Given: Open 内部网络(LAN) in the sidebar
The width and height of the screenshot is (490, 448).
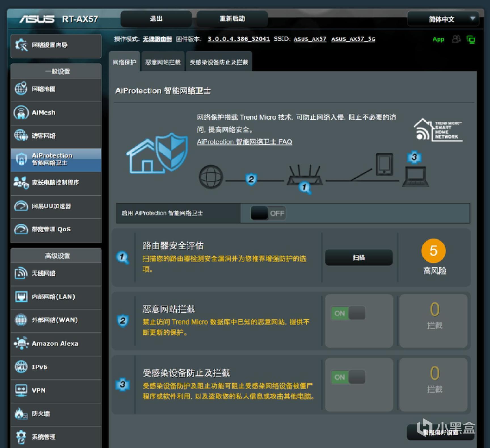Looking at the screenshot, I should point(56,297).
